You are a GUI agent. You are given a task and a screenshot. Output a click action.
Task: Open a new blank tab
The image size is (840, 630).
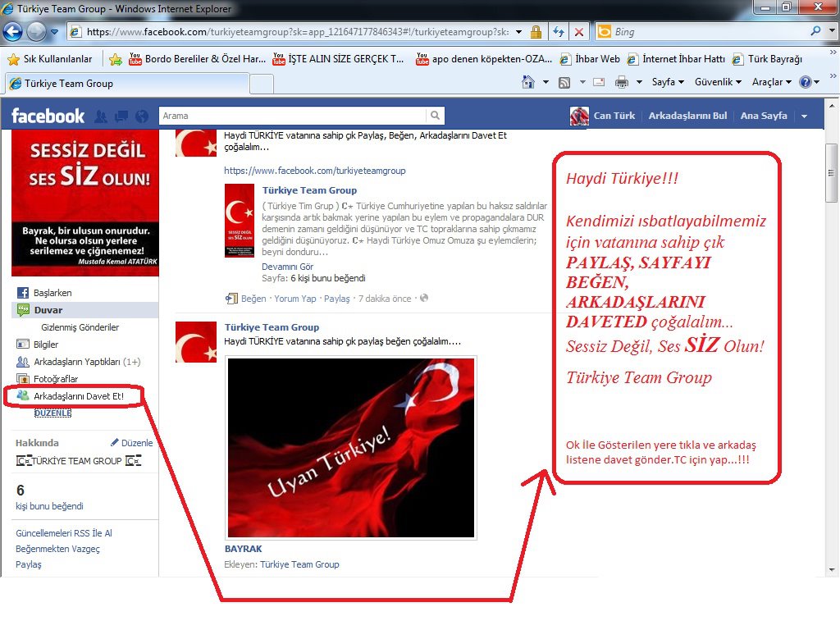[262, 84]
